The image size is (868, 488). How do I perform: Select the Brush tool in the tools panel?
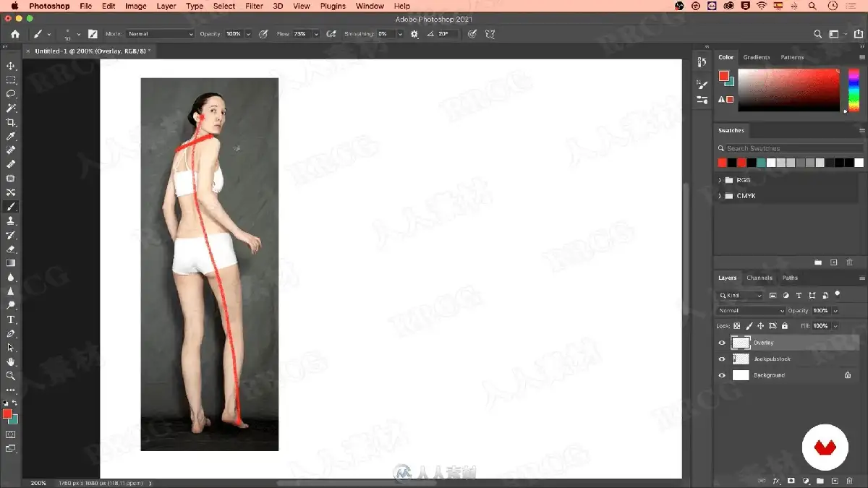coord(11,207)
